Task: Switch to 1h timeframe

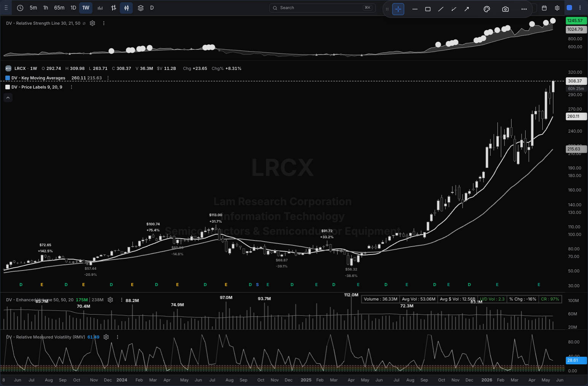Action: [x=46, y=8]
